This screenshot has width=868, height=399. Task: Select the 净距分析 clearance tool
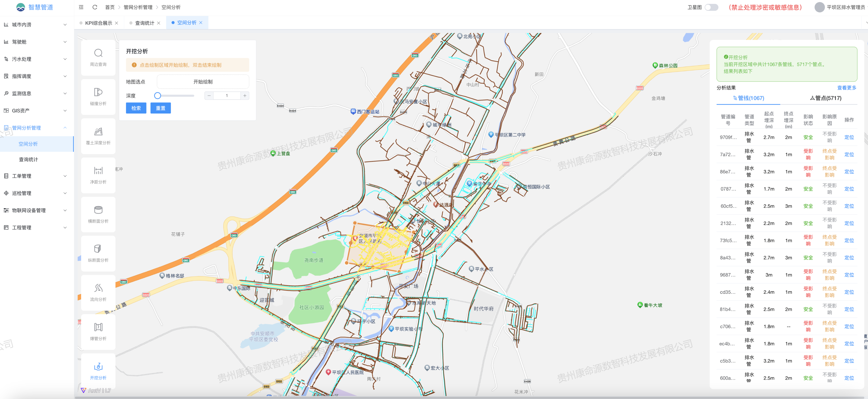[x=98, y=175]
